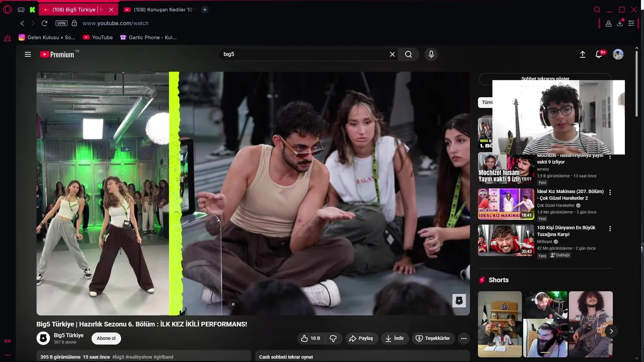Open the Big5 Türkiye channel name link

(x=68, y=335)
